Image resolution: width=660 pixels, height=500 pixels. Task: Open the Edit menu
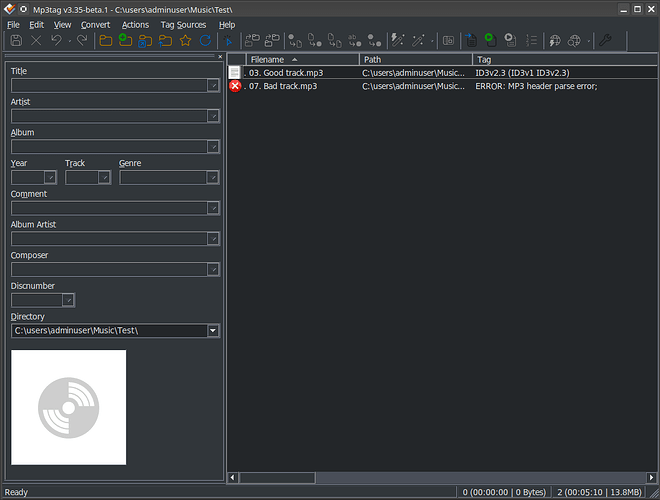point(37,25)
